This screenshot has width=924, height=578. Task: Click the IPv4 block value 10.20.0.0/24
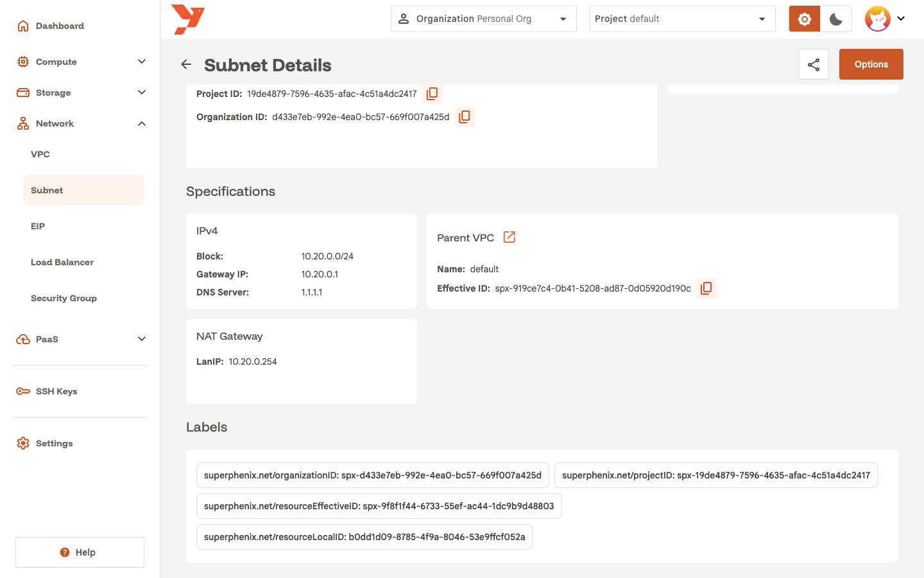pos(327,256)
